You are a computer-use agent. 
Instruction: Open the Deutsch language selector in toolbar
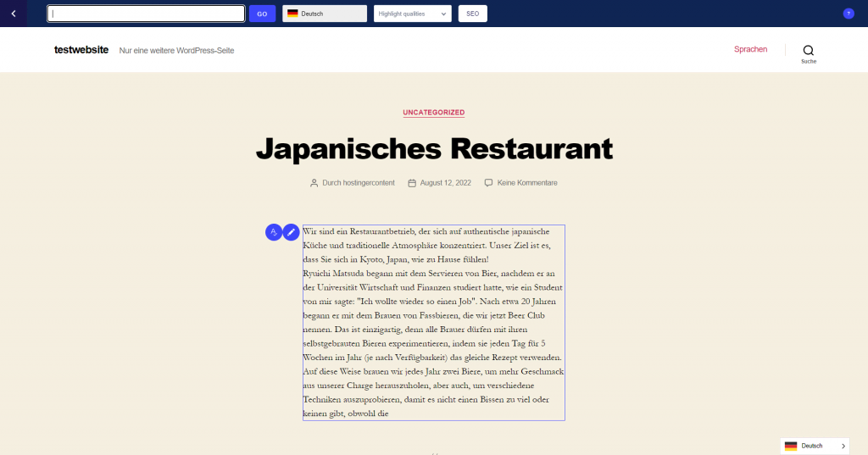(325, 14)
